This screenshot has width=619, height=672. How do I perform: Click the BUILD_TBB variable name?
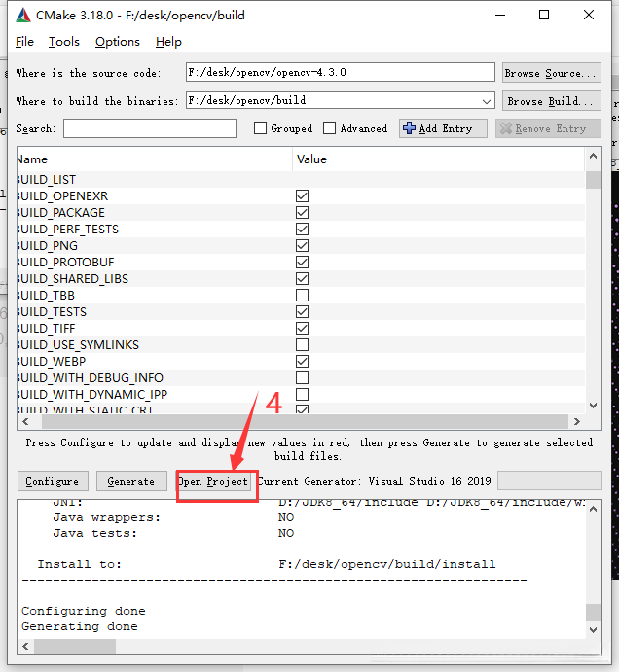tap(46, 296)
